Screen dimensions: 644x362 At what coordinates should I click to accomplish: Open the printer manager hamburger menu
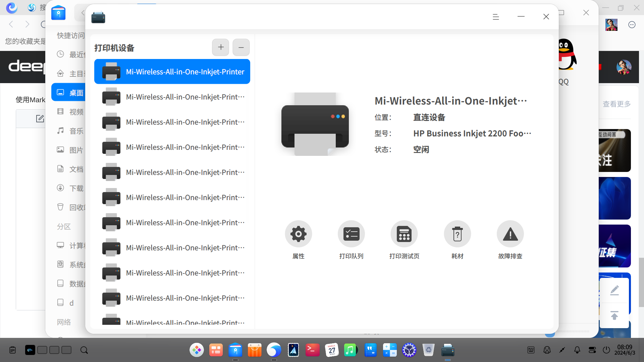coord(496,16)
